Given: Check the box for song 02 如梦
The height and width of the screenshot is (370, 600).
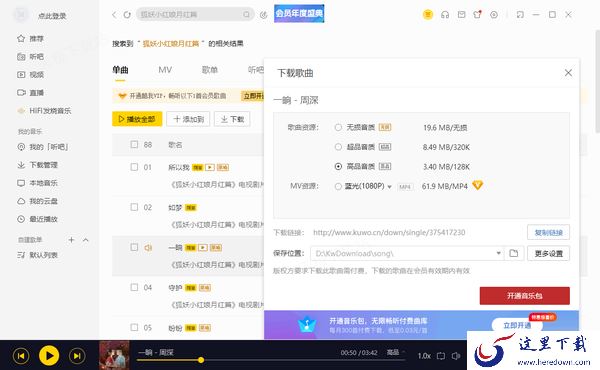Looking at the screenshot, I should pyautogui.click(x=134, y=207).
